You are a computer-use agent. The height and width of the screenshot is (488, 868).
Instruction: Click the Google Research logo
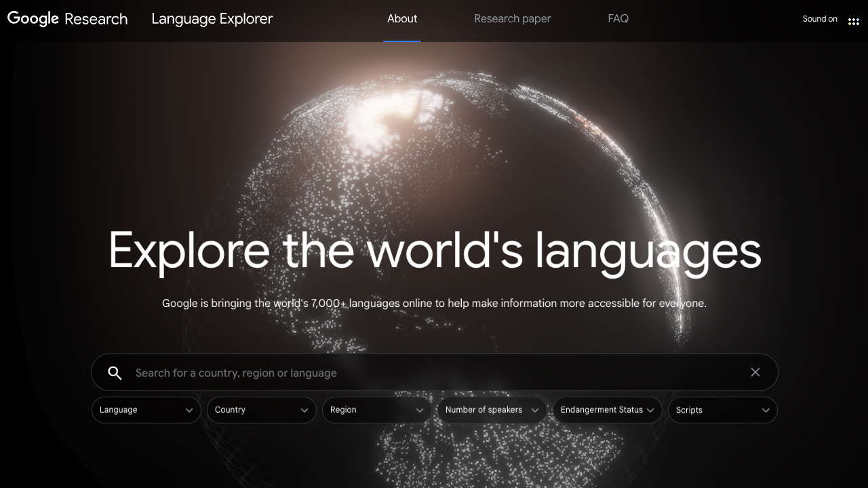(67, 19)
